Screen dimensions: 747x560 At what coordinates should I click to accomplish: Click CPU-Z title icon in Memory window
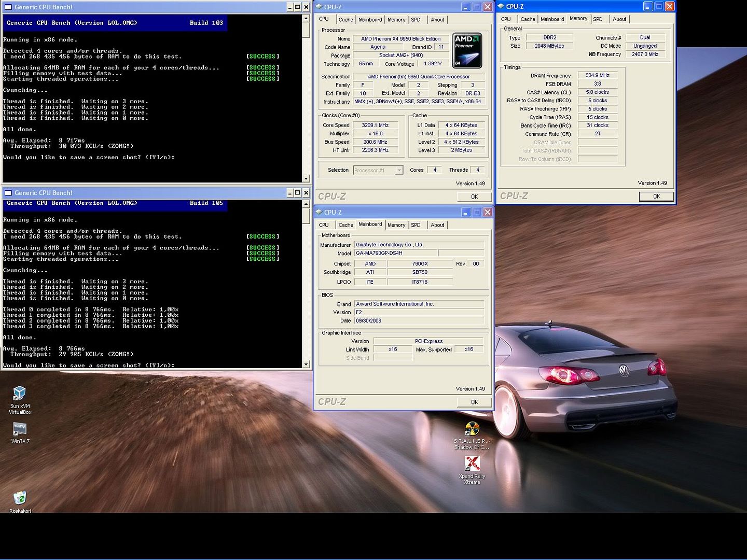(x=501, y=6)
